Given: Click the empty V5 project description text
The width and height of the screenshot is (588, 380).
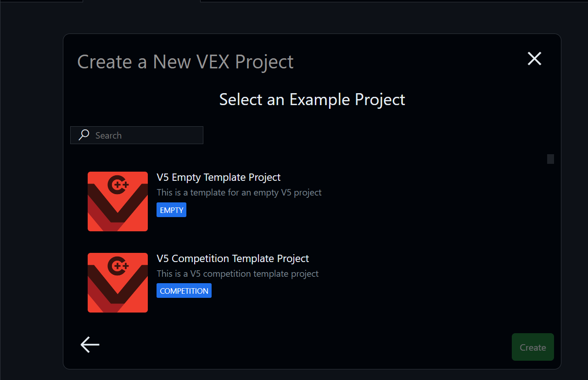Looking at the screenshot, I should coord(239,192).
